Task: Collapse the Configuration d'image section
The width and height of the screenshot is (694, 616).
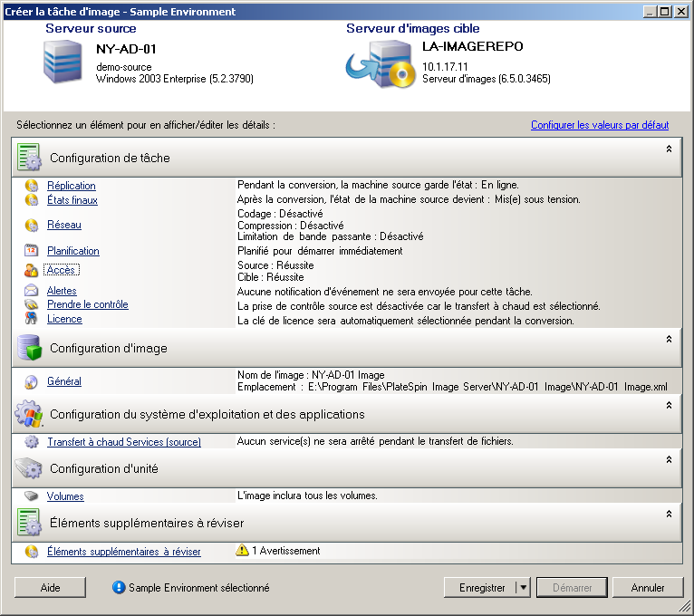Action: (x=669, y=339)
